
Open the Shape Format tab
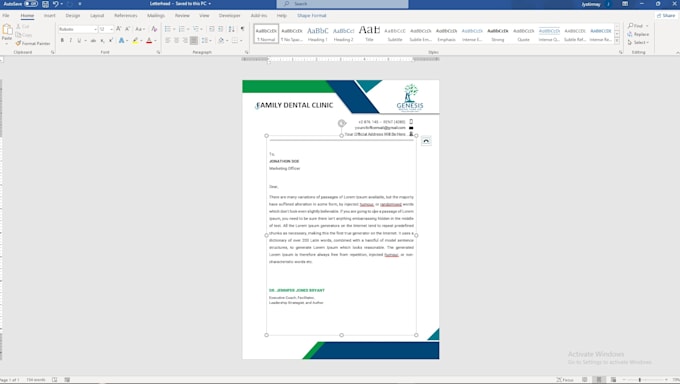pyautogui.click(x=311, y=16)
